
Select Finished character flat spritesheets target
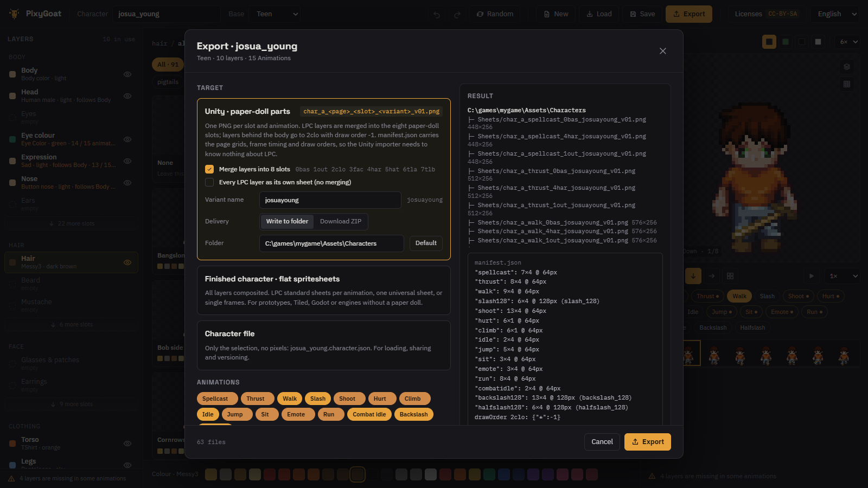click(324, 290)
